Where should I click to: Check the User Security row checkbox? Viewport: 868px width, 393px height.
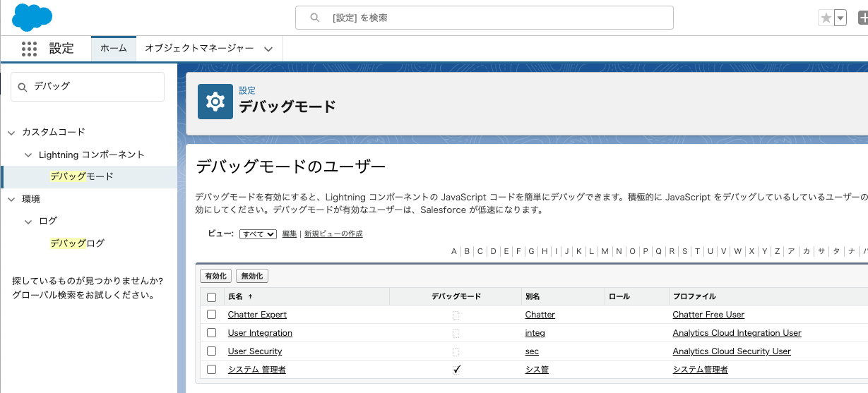point(212,351)
